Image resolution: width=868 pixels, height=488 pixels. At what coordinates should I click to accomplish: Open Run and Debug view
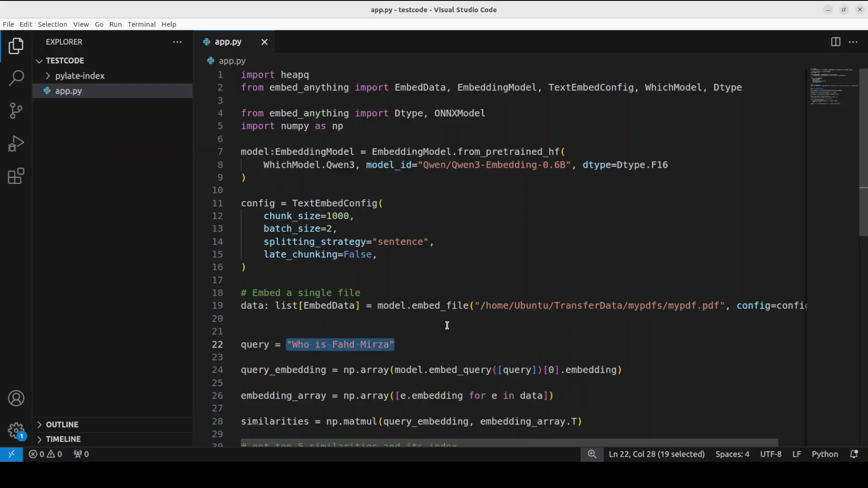[16, 144]
